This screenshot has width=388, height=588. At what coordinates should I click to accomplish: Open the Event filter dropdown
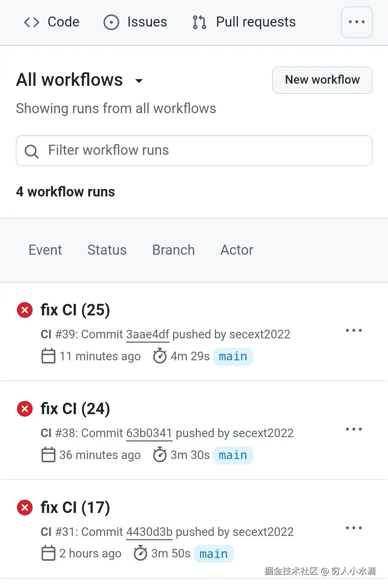click(x=45, y=250)
